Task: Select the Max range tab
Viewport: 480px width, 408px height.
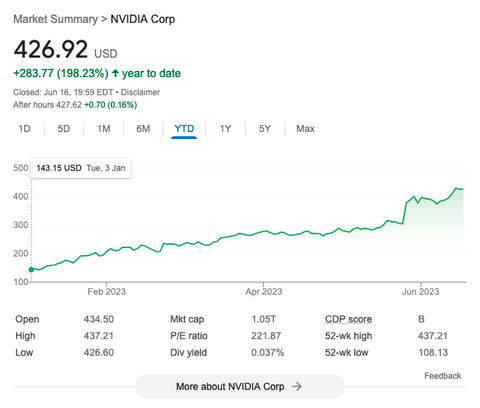Action: click(305, 129)
